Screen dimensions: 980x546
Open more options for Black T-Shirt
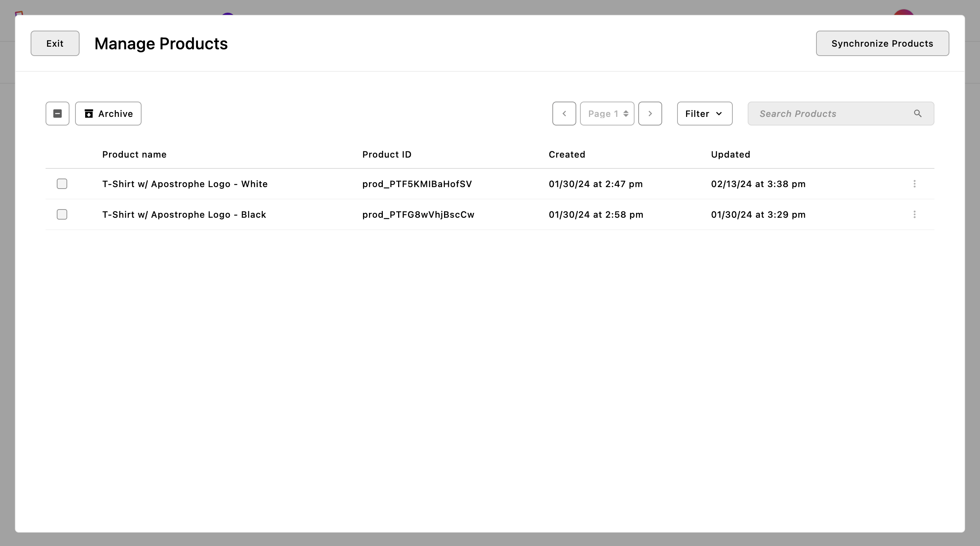tap(914, 215)
